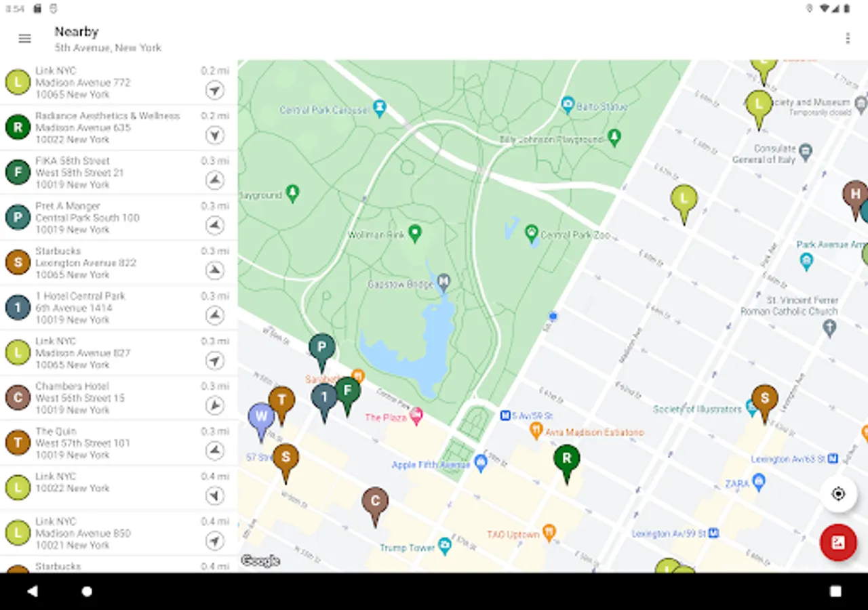Tap direction arrow for Radiance Aesthetics & Wellness
This screenshot has height=610, width=868.
click(215, 136)
